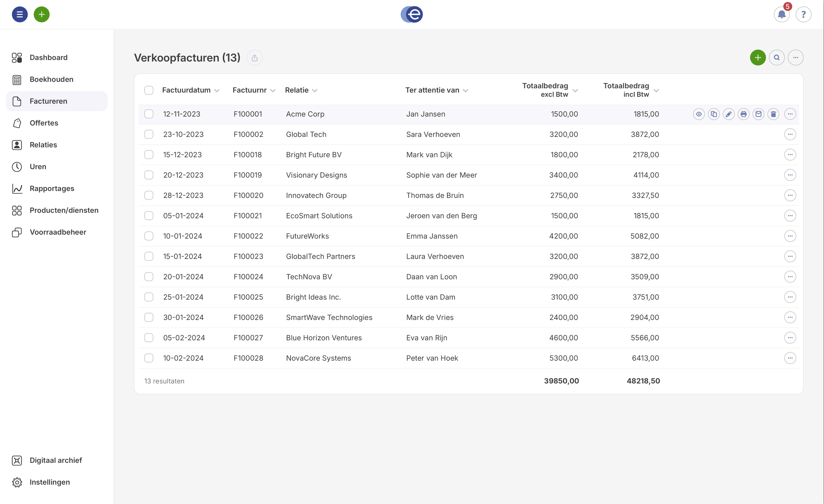Select the checkbox for invoice F100024

click(149, 277)
